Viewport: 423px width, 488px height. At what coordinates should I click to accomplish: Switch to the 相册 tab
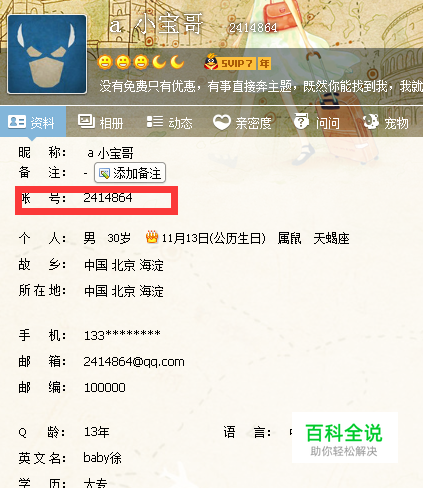[100, 122]
